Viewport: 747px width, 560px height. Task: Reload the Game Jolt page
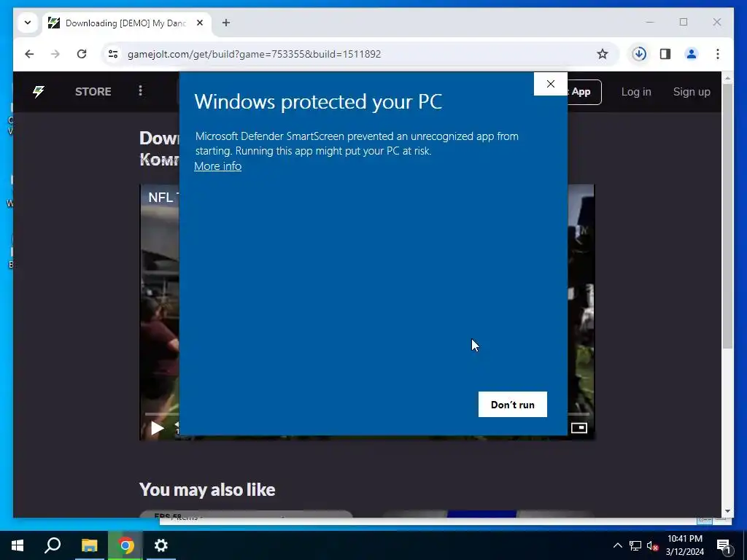82,54
